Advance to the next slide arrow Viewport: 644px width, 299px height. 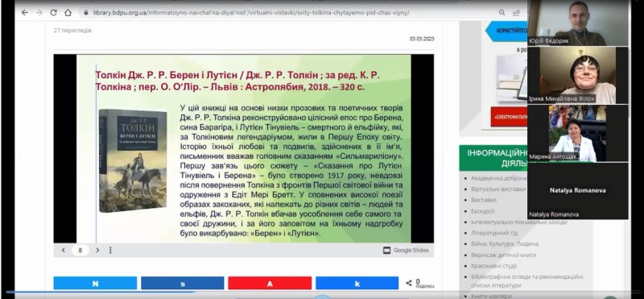click(x=97, y=250)
